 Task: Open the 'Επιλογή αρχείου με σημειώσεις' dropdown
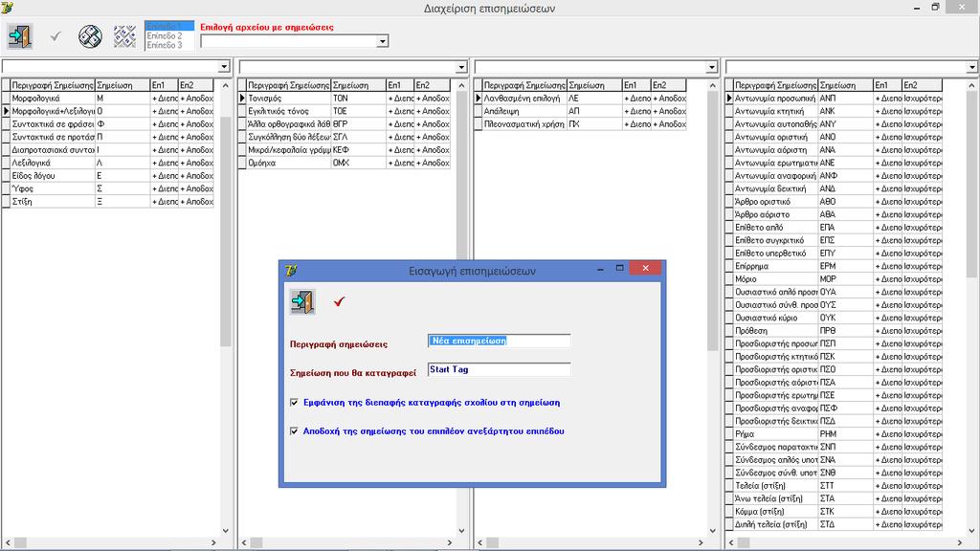click(x=382, y=41)
